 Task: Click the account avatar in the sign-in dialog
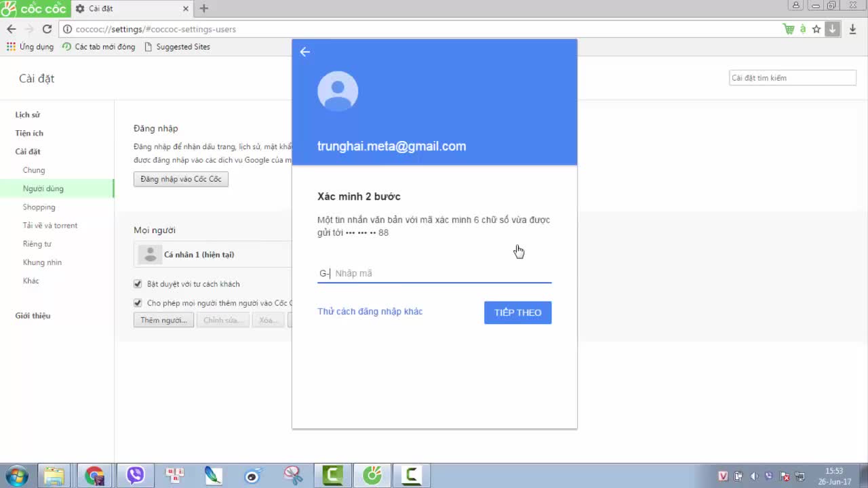pos(338,91)
